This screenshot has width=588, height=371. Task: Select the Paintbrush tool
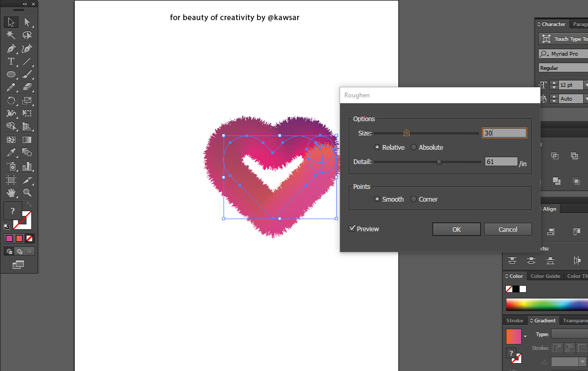pyautogui.click(x=27, y=74)
